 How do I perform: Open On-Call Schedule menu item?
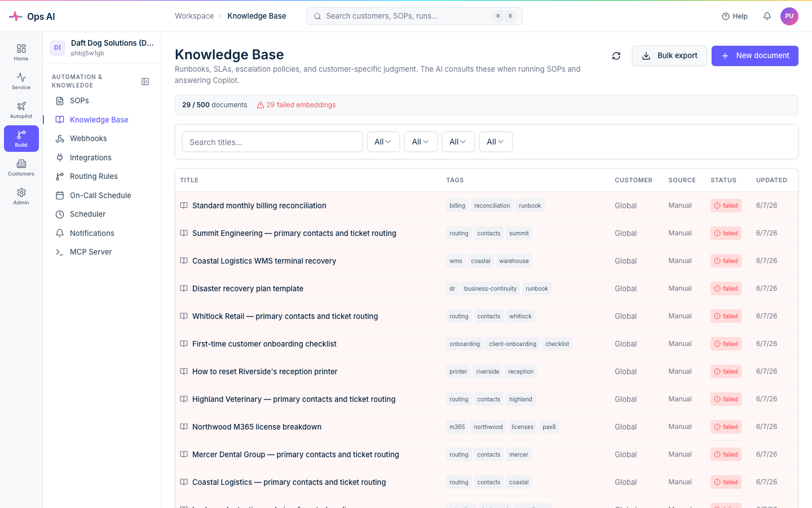(x=100, y=195)
